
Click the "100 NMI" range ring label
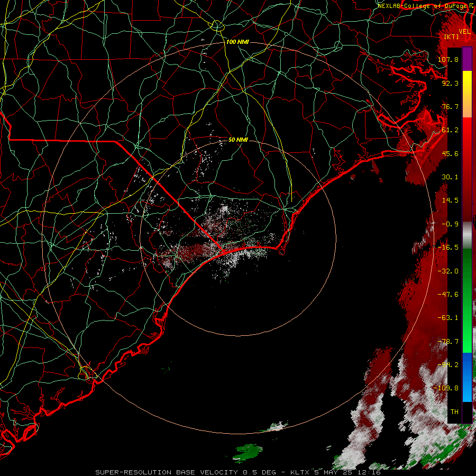click(x=237, y=42)
